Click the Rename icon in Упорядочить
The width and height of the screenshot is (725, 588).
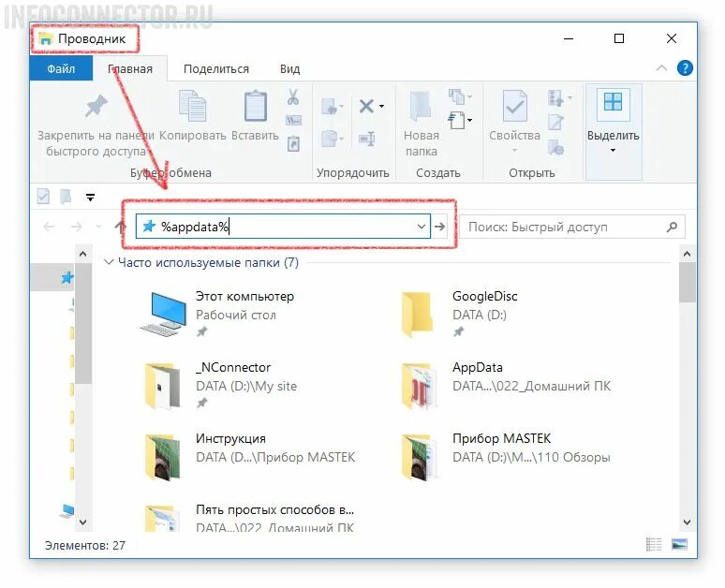366,139
